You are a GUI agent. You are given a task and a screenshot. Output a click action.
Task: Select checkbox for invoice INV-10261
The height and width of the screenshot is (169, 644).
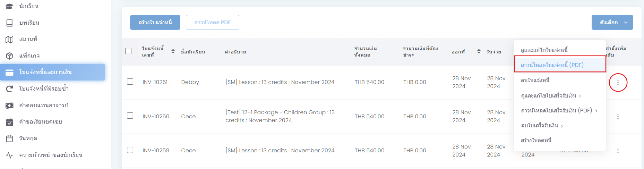tap(130, 82)
